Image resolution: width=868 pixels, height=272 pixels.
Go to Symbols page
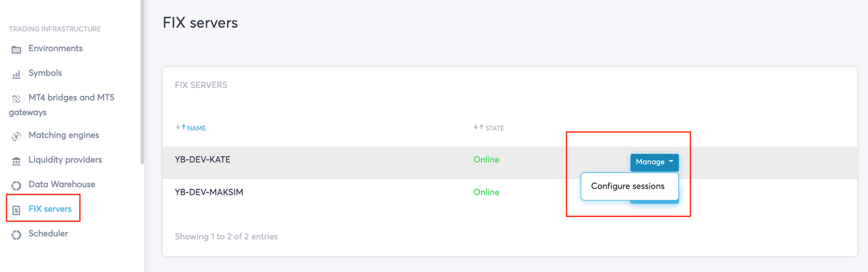pos(45,73)
